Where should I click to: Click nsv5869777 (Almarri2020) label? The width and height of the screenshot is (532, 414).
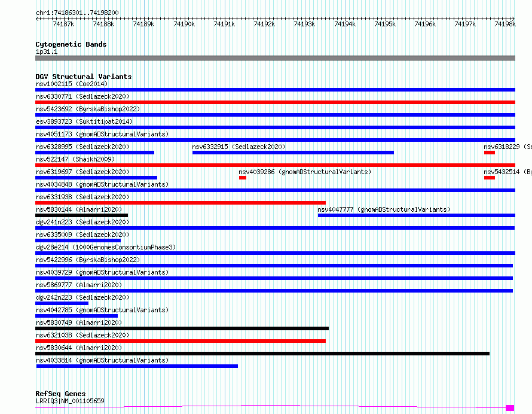[79, 285]
